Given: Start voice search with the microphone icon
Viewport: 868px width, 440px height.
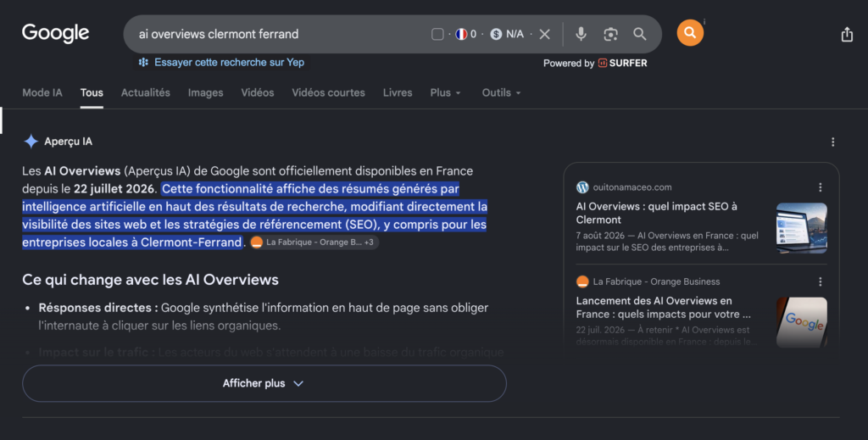Looking at the screenshot, I should 581,34.
